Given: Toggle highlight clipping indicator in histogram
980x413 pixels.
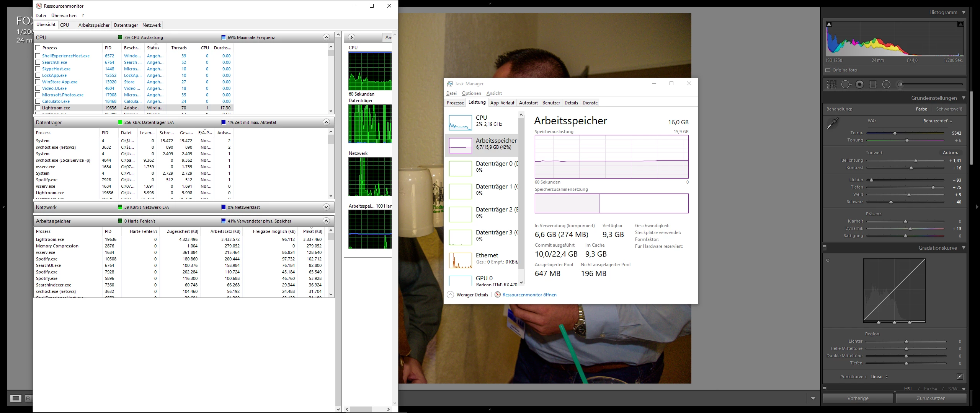Looking at the screenshot, I should point(960,24).
